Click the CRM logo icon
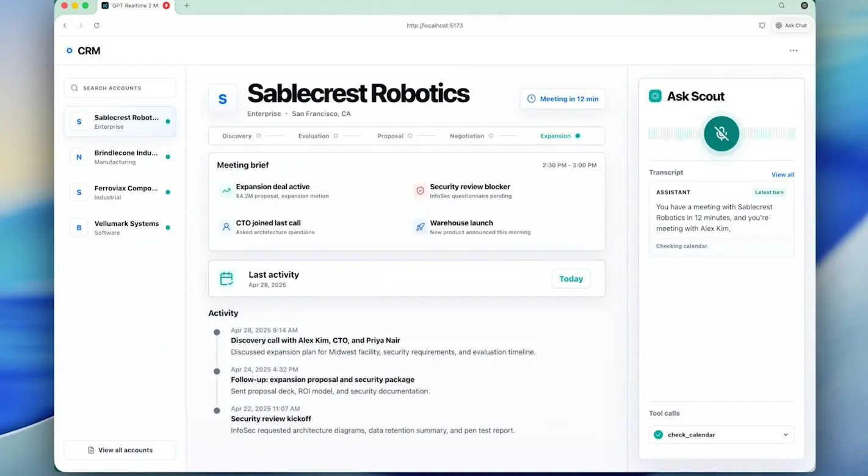868x476 pixels. [69, 51]
